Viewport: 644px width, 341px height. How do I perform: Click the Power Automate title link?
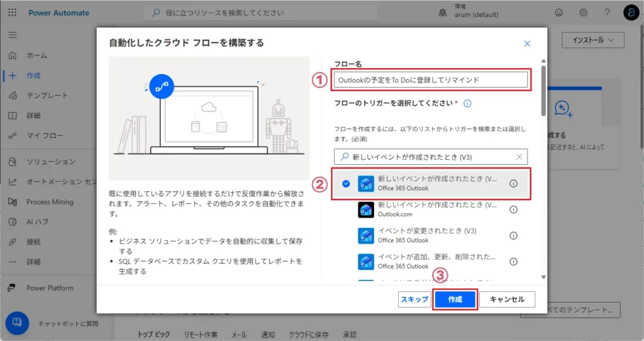[x=58, y=13]
